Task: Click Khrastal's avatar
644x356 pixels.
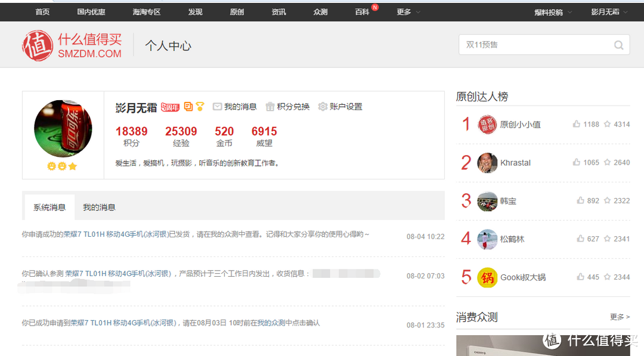Action: click(487, 163)
